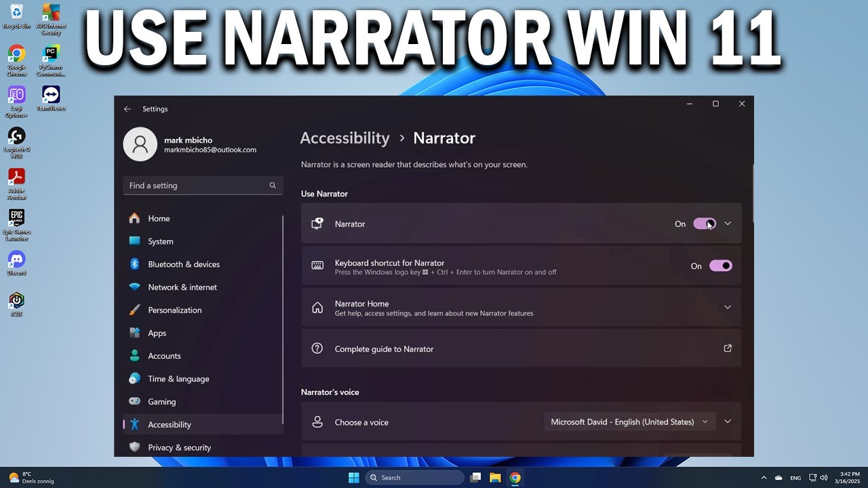Screen dimensions: 868x488
Task: Click the Find a setting search box
Action: coord(203,186)
